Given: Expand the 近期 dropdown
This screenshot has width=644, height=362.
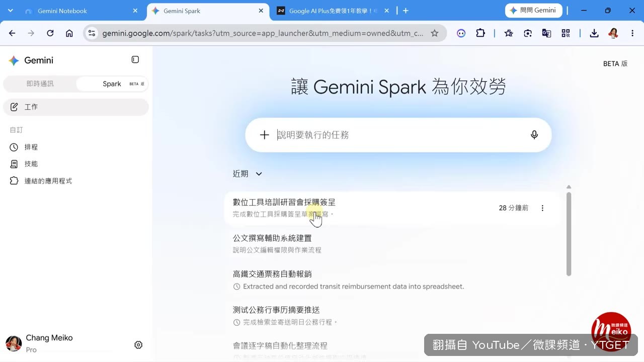Looking at the screenshot, I should tap(248, 174).
